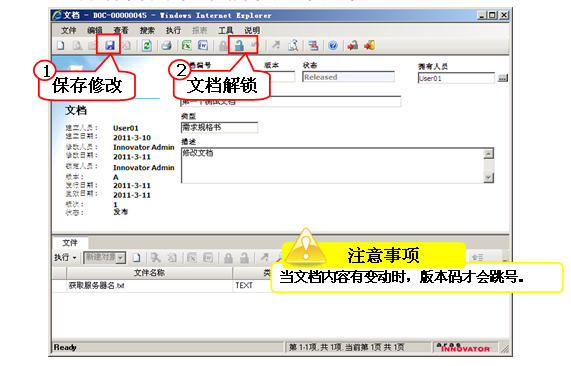Click the 需求规格书 type field
Image resolution: width=571 pixels, height=366 pixels.
[x=219, y=127]
